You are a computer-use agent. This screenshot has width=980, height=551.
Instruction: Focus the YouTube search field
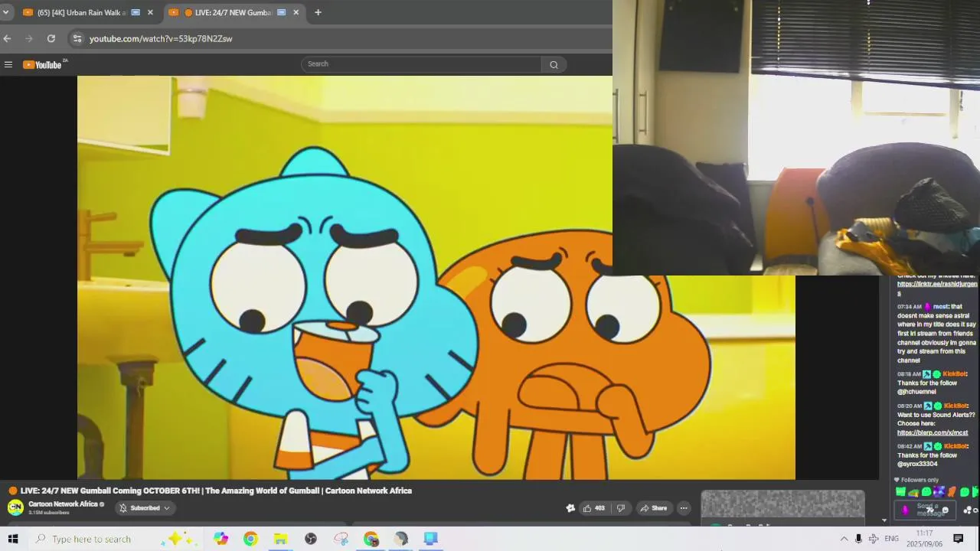[421, 64]
